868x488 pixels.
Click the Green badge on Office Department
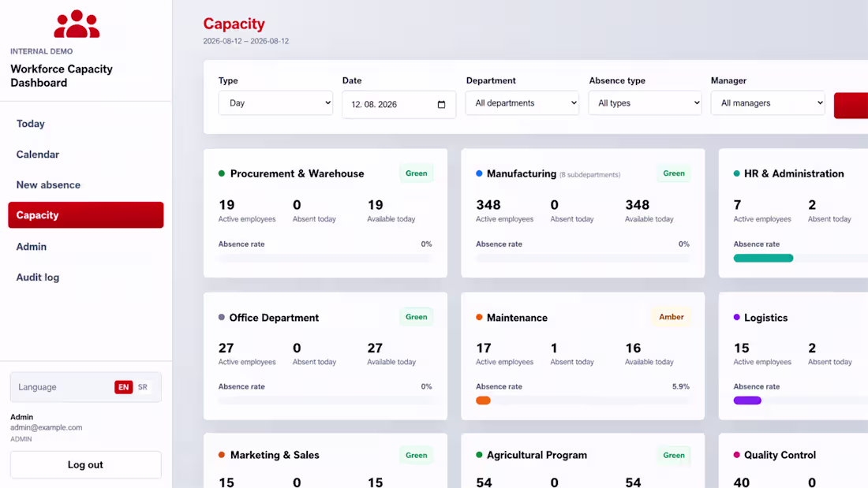(x=417, y=317)
